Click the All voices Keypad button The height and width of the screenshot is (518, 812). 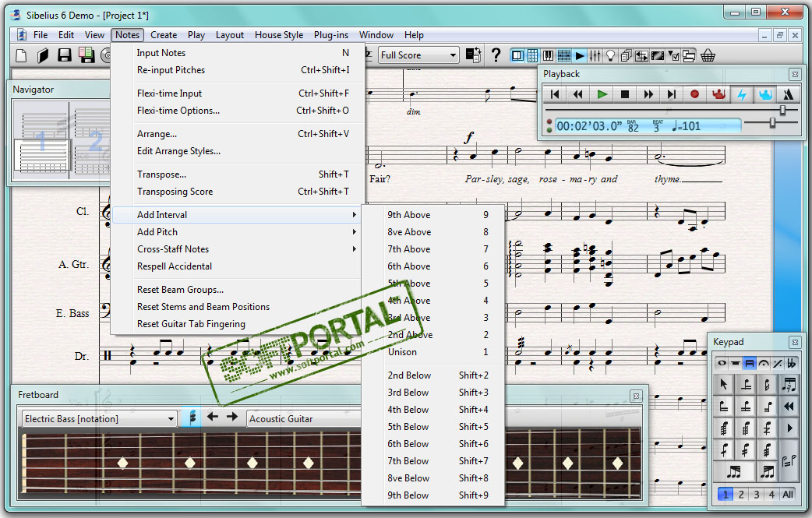[x=788, y=494]
